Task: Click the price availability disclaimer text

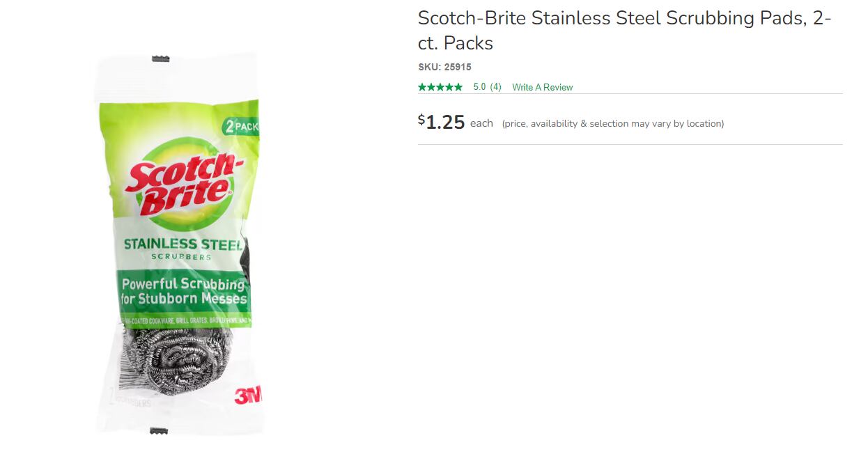Action: tap(612, 123)
